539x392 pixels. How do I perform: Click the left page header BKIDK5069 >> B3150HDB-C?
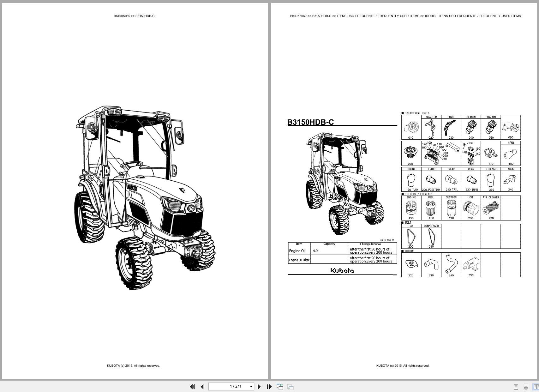pyautogui.click(x=134, y=16)
